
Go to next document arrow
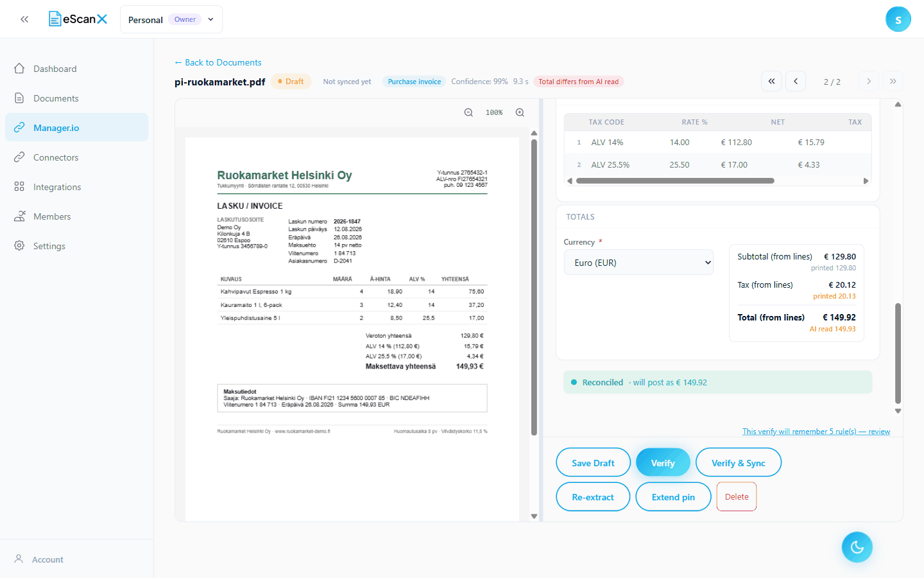point(869,82)
